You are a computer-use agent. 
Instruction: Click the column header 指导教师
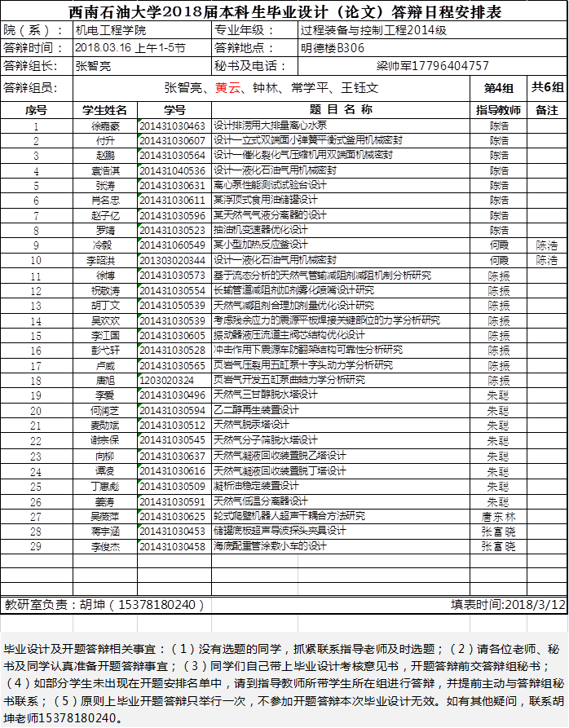click(x=498, y=110)
